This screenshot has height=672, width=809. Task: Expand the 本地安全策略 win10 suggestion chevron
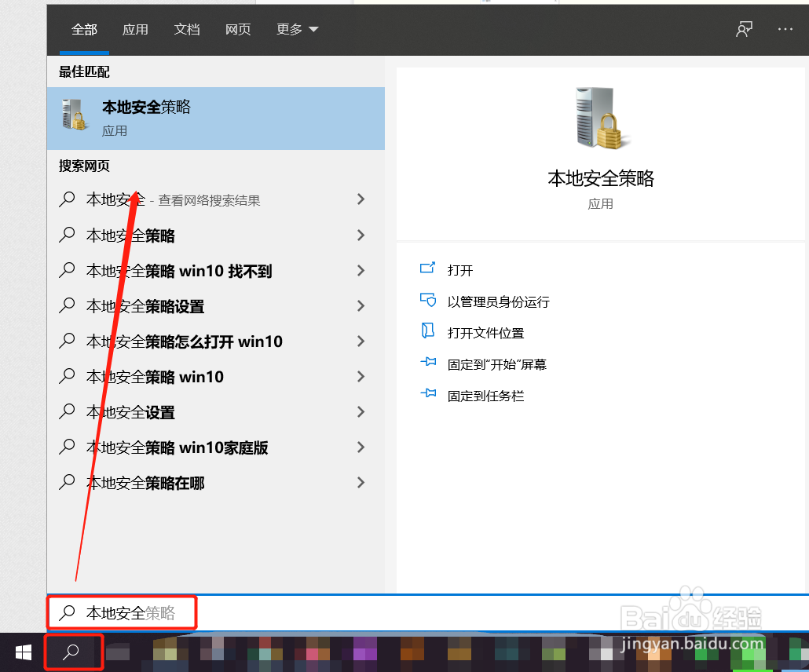pos(361,377)
